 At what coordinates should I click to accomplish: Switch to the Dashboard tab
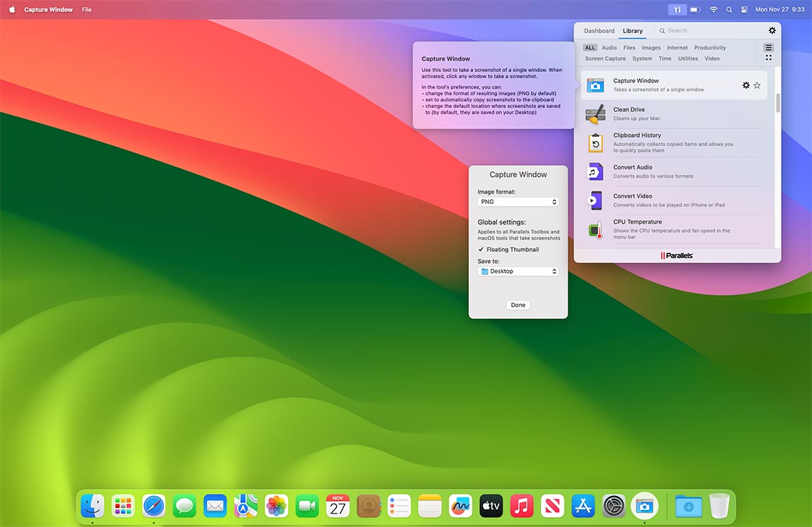[599, 31]
